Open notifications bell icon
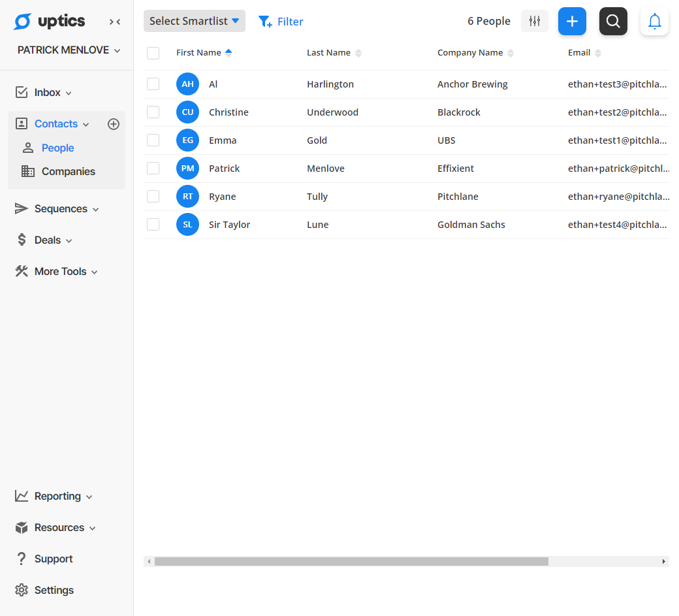The height and width of the screenshot is (616, 679). pyautogui.click(x=654, y=21)
